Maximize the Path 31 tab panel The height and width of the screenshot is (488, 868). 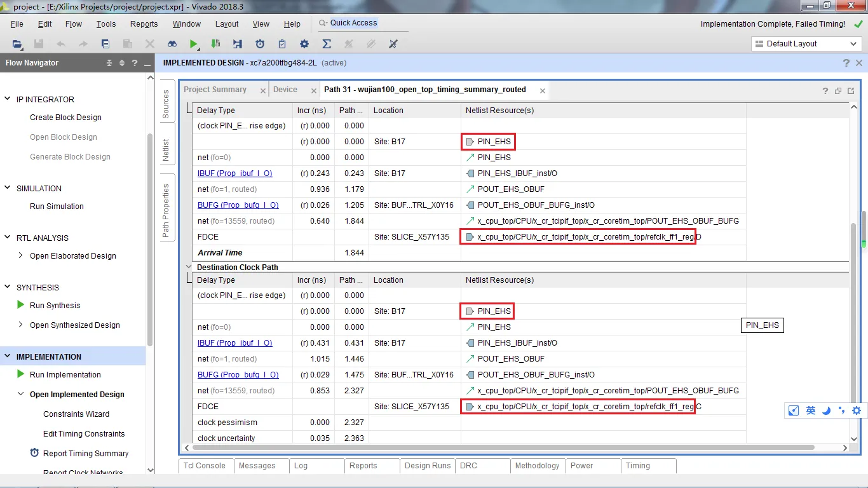pos(851,91)
